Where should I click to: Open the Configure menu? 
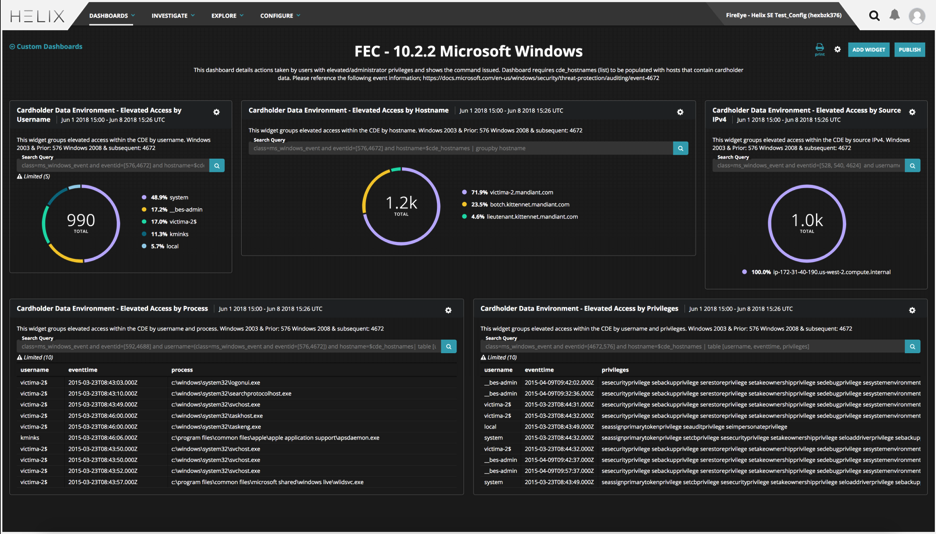coord(280,16)
